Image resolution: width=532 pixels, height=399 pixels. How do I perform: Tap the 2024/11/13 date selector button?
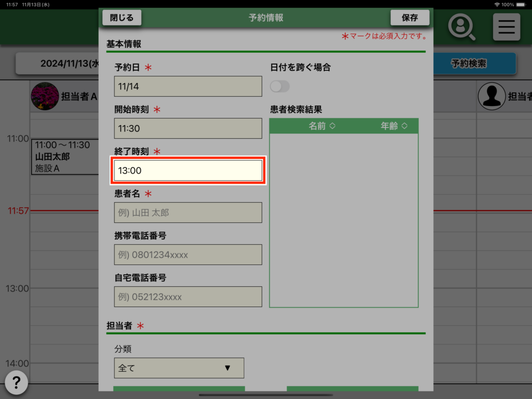pos(57,64)
